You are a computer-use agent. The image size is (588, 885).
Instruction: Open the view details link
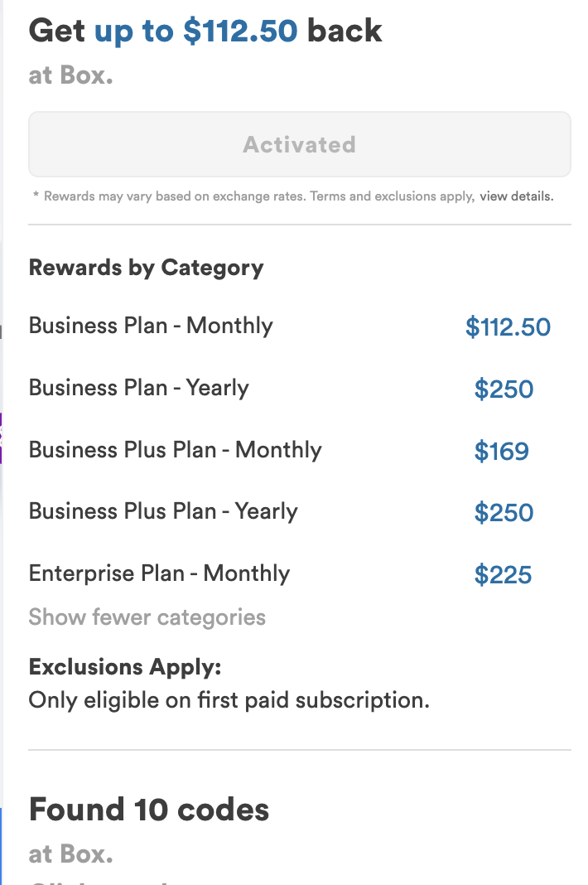(x=516, y=196)
